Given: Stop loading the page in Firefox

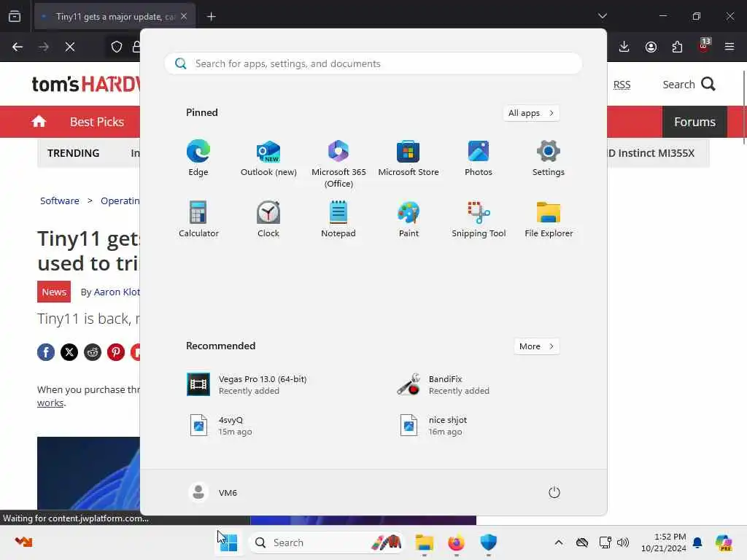Looking at the screenshot, I should coord(70,47).
